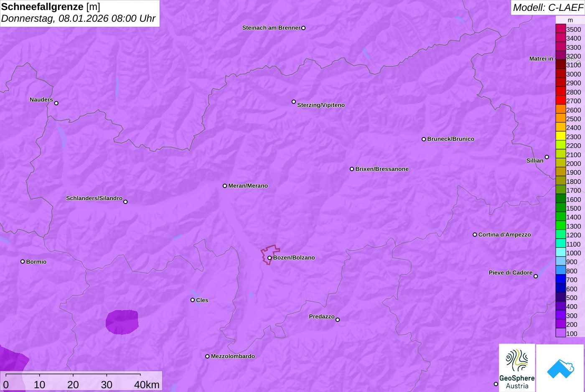
Task: Click the Bruneck/Brunico marker dot
Action: pyautogui.click(x=424, y=139)
